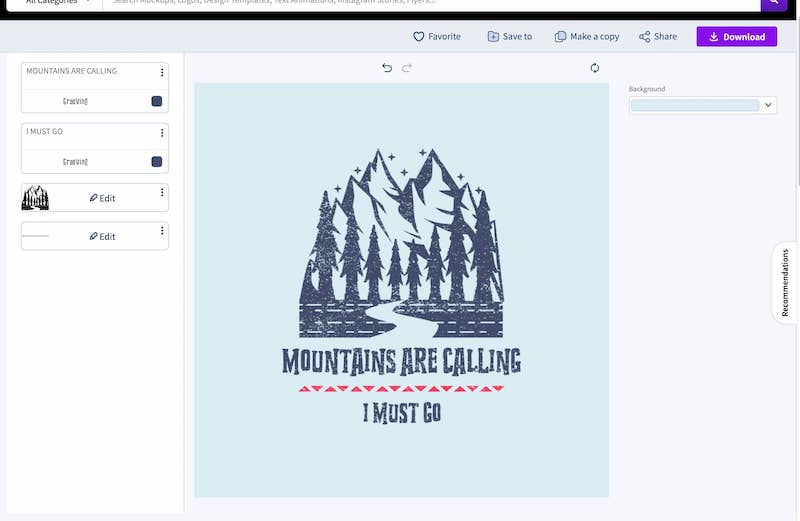Click Save to option

pos(510,37)
